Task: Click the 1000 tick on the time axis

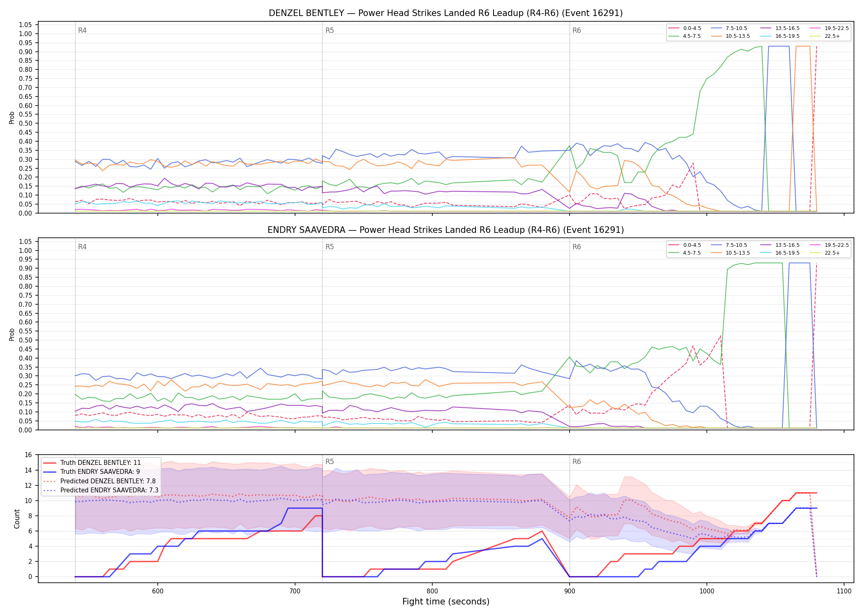Action: (707, 591)
